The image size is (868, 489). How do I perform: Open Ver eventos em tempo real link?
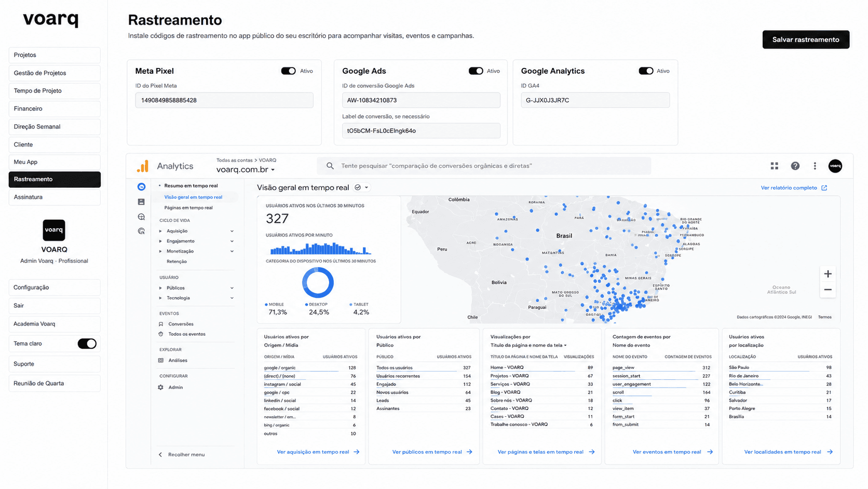pyautogui.click(x=672, y=452)
